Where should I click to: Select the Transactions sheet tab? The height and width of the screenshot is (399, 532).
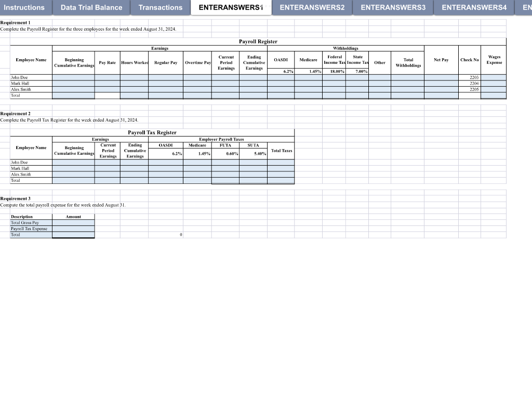159,7
